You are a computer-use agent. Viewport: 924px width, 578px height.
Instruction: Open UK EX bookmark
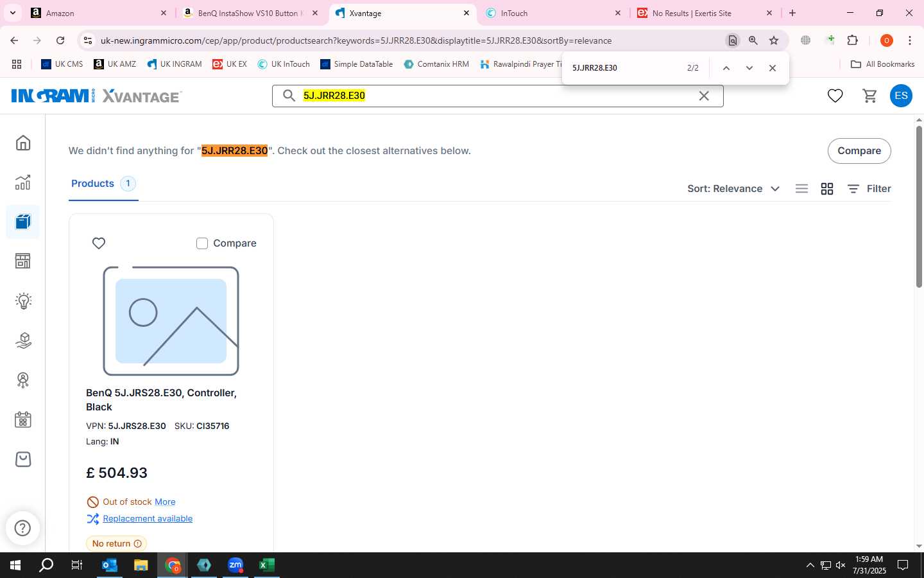(230, 64)
